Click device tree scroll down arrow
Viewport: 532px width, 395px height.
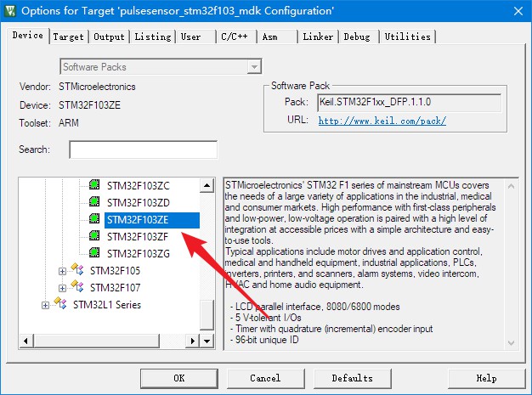point(207,341)
